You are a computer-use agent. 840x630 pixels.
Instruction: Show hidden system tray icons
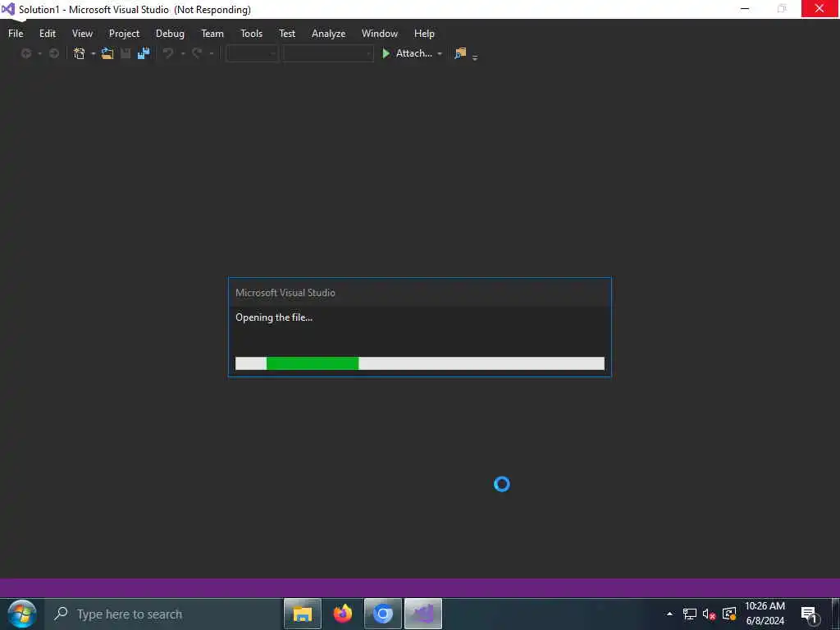point(669,614)
